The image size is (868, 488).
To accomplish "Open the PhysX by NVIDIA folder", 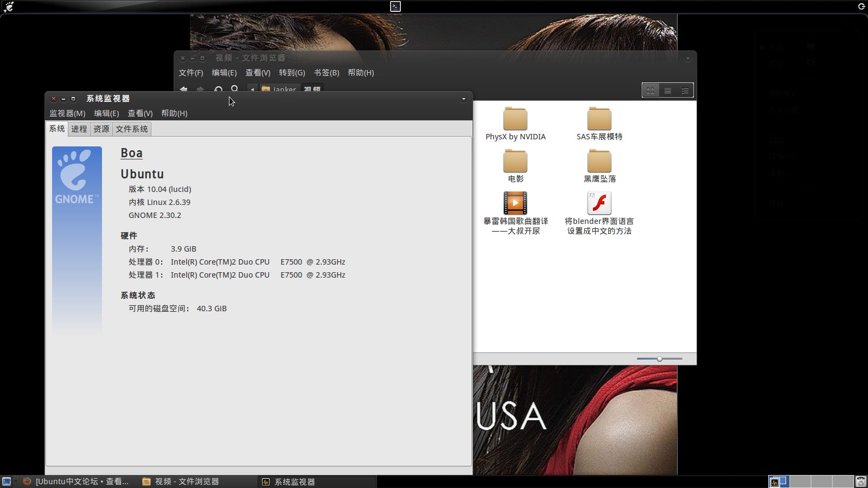I will (x=515, y=119).
